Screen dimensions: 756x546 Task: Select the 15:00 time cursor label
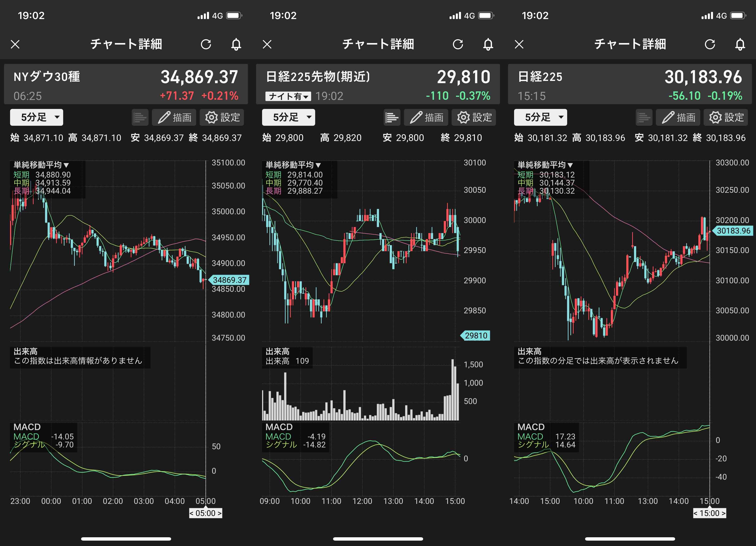point(709,513)
